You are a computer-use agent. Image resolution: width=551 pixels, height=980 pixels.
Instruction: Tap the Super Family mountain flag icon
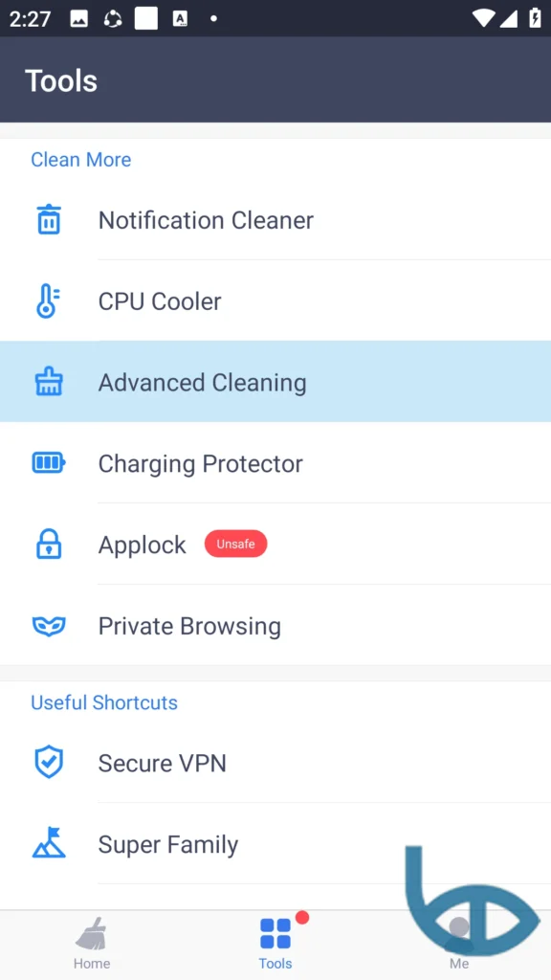[49, 842]
